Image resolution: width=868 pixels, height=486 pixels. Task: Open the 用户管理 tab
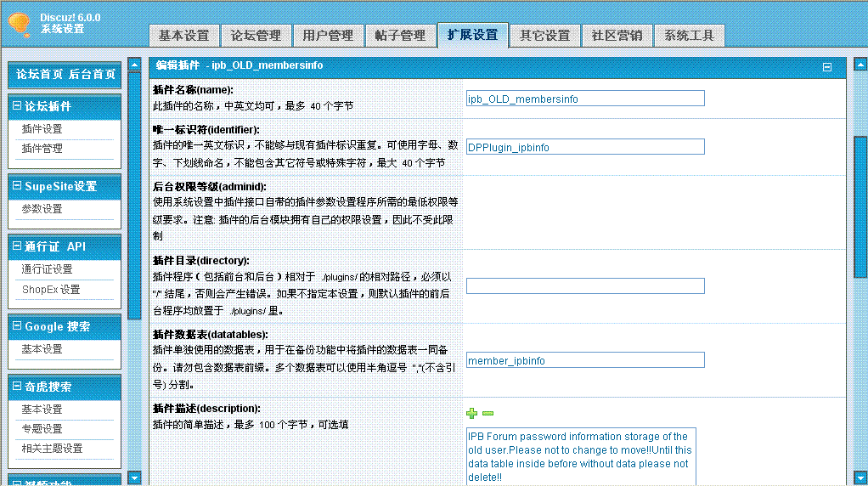[x=328, y=36]
